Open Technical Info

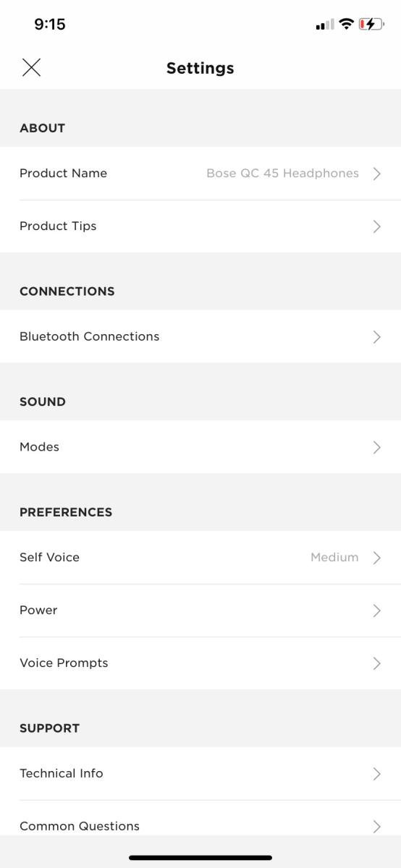[x=200, y=774]
